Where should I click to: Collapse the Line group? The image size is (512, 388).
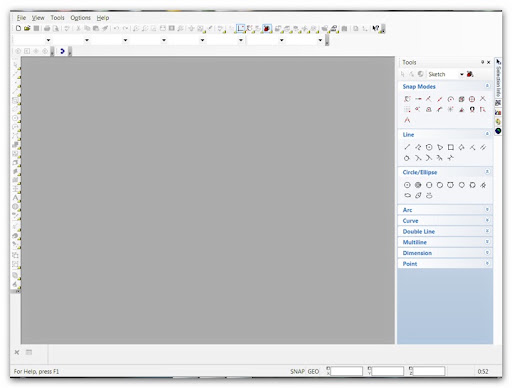(x=487, y=134)
